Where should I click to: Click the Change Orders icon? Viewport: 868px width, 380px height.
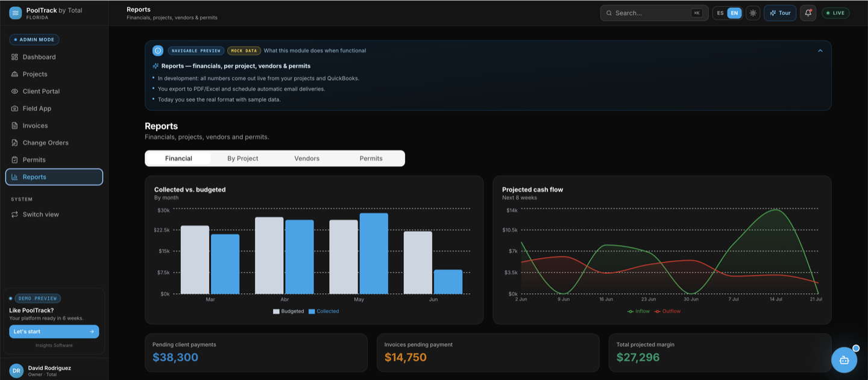coord(15,143)
